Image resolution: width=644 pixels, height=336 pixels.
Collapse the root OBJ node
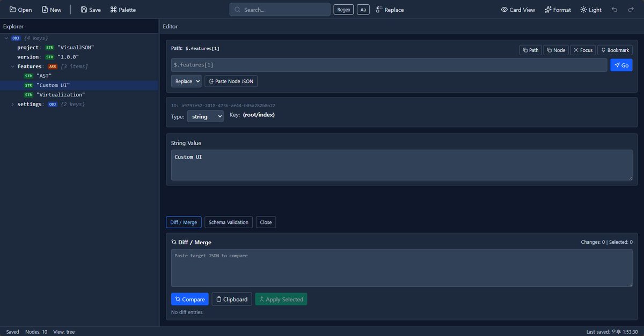(x=6, y=38)
